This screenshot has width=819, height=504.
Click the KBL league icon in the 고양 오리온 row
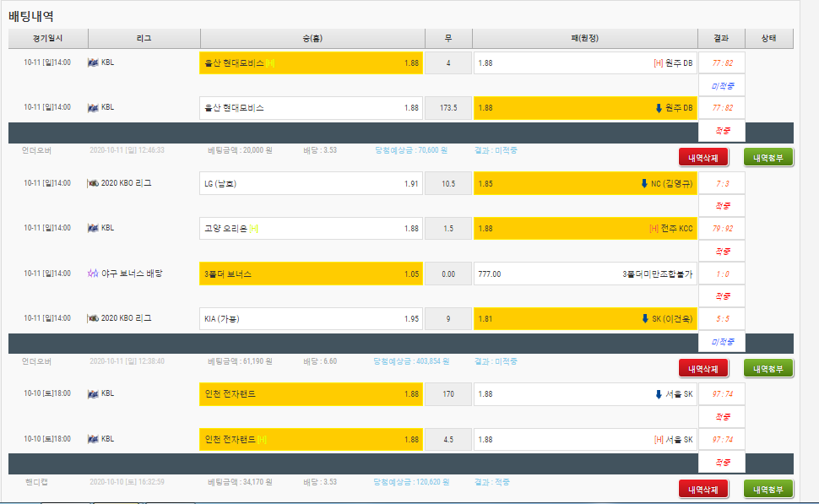[x=94, y=228]
